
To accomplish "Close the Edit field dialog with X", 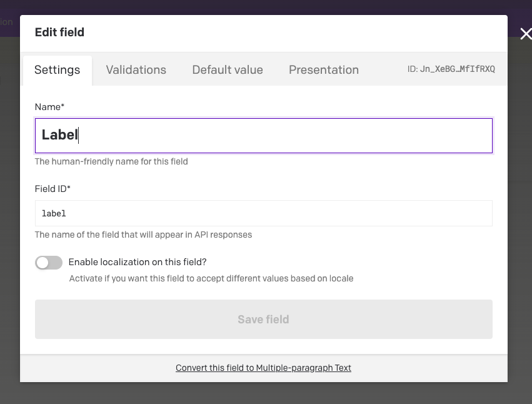I will click(525, 34).
